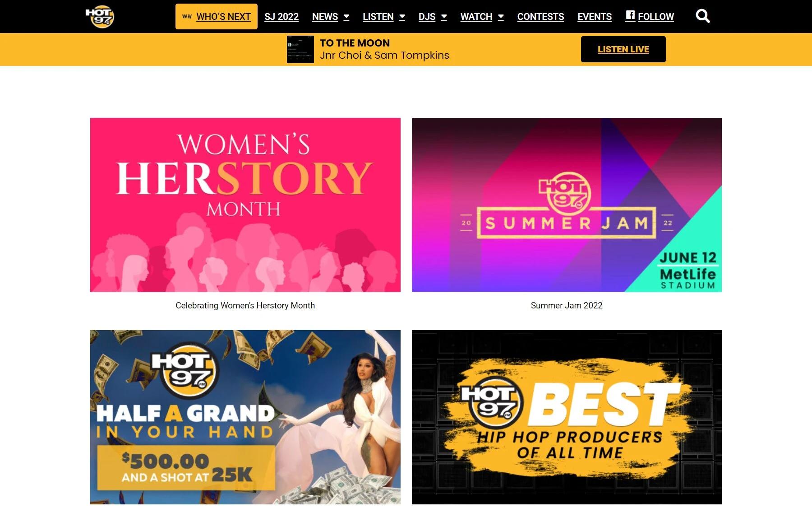
Task: Open the Who's Next highlighted button
Action: click(x=217, y=17)
